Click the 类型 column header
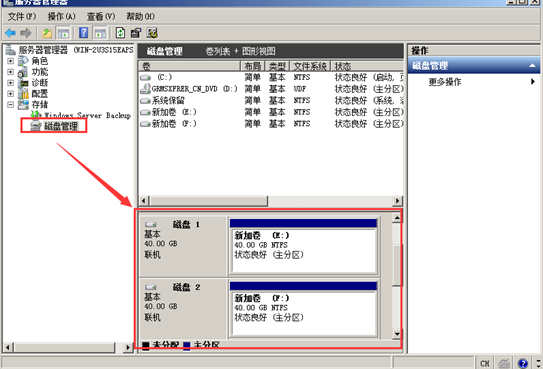Image resolution: width=543 pixels, height=369 pixels. 277,66
